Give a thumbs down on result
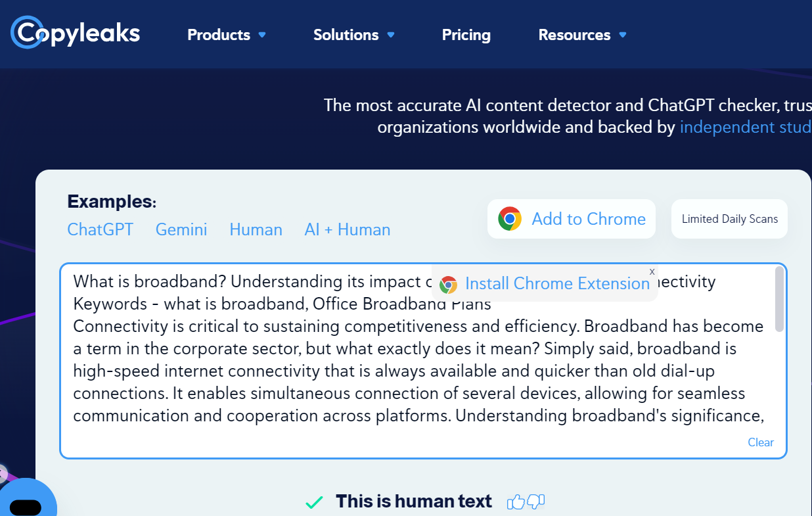812x516 pixels. [536, 502]
